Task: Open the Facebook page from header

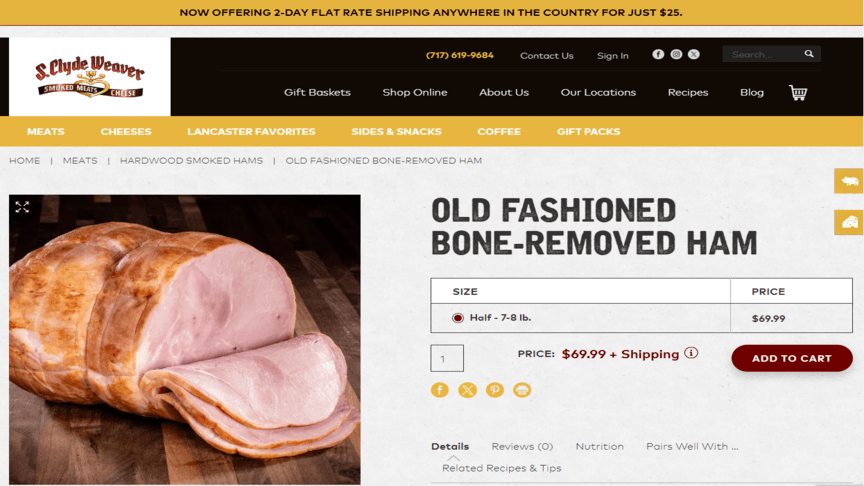Action: [x=658, y=54]
